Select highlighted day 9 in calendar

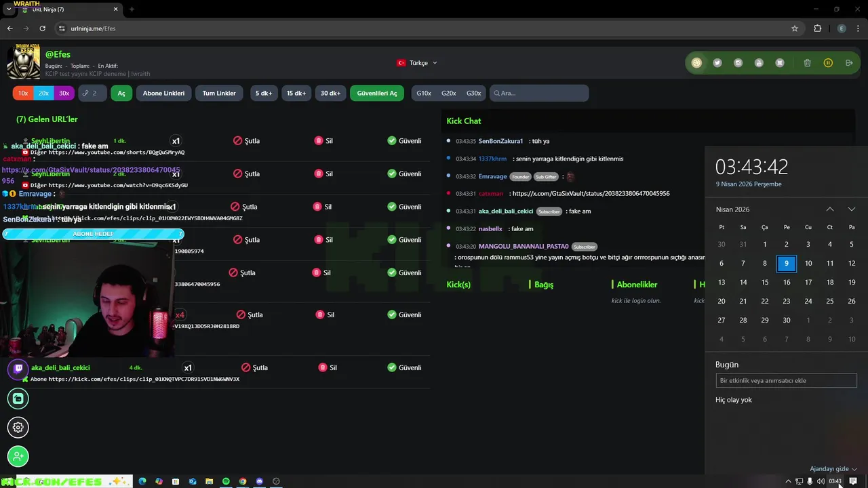click(787, 263)
